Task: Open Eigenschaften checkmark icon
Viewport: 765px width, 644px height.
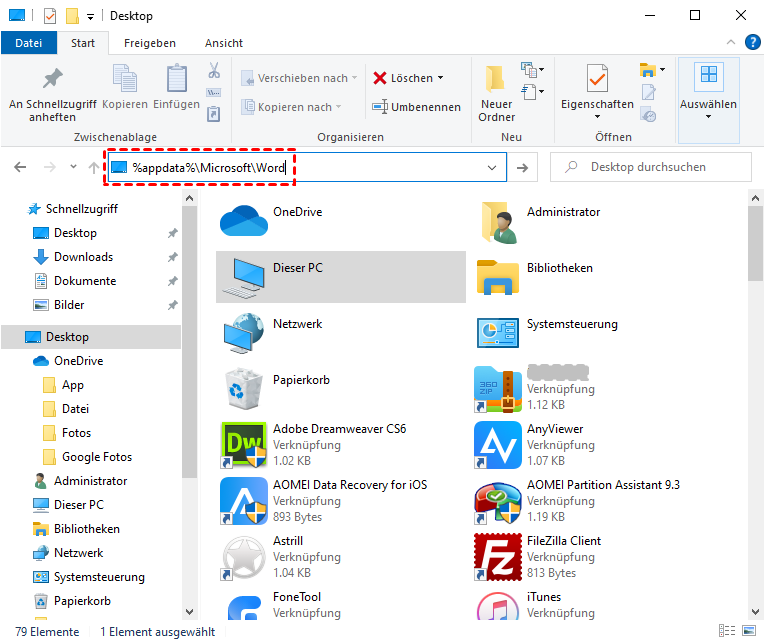Action: tap(597, 78)
